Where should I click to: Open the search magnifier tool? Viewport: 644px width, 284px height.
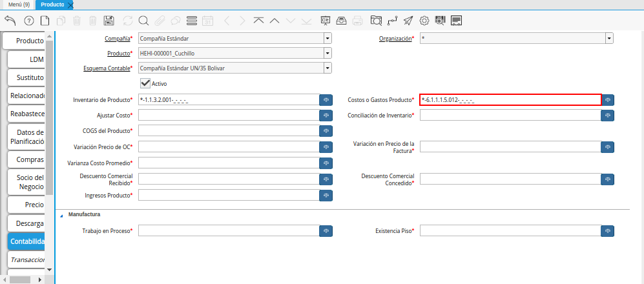[x=143, y=20]
